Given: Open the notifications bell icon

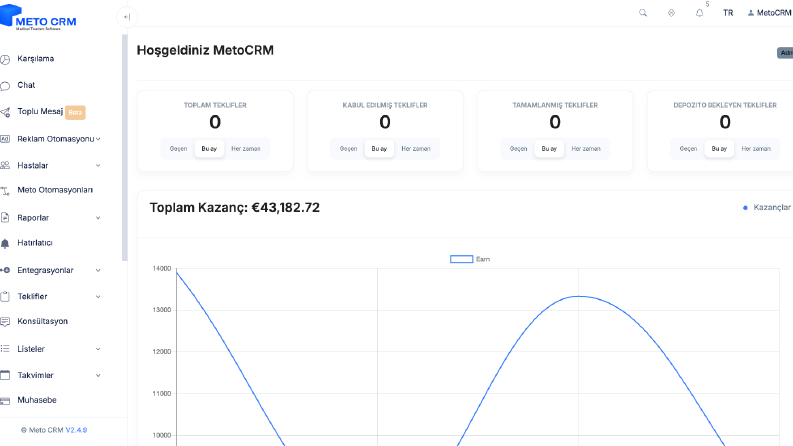Looking at the screenshot, I should pyautogui.click(x=699, y=13).
